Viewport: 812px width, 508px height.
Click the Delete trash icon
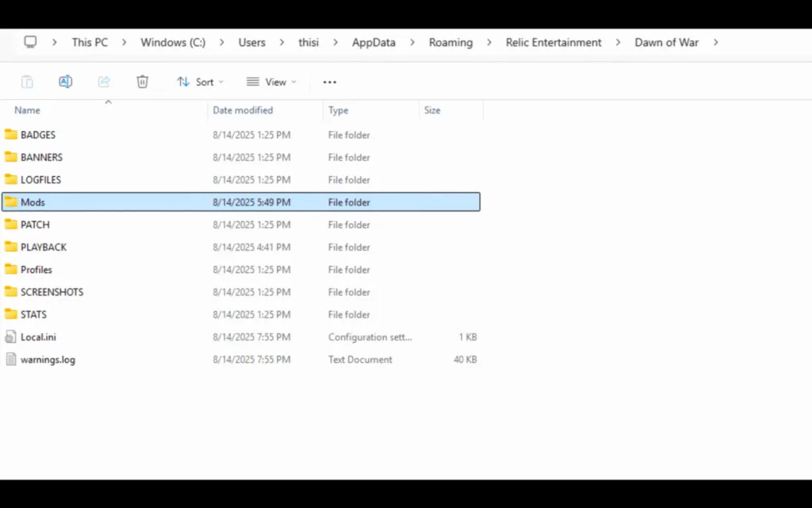click(x=142, y=81)
